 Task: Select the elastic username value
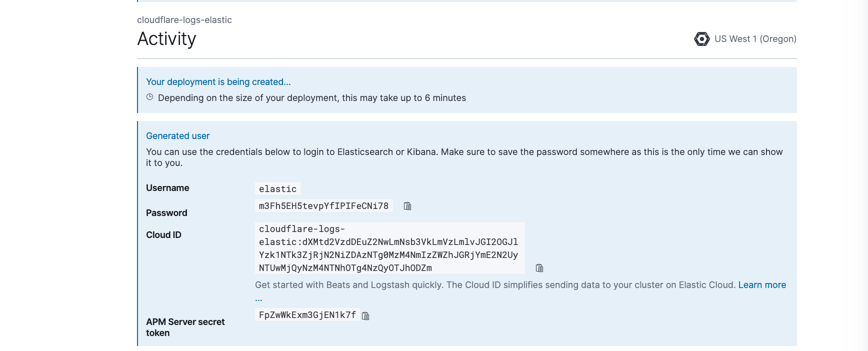(x=277, y=188)
